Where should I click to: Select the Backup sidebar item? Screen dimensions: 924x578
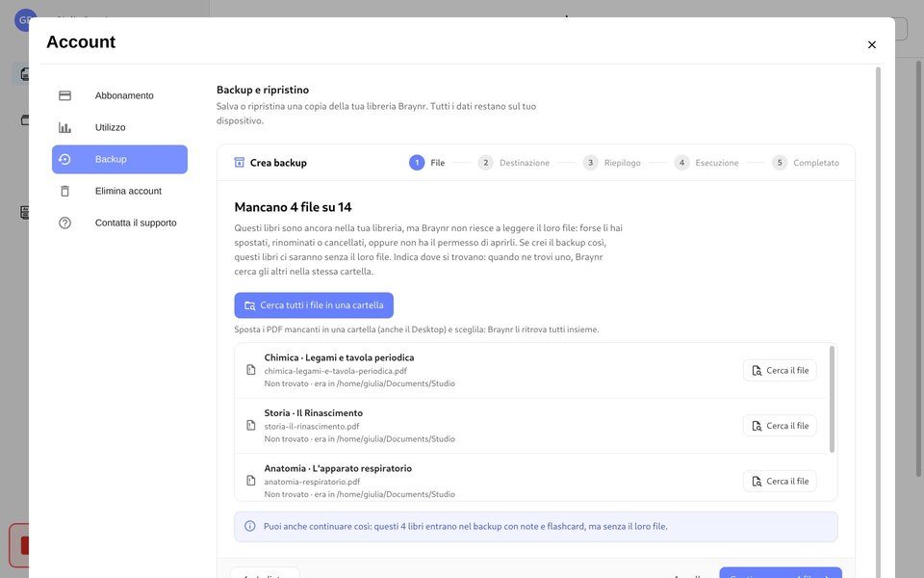[119, 159]
